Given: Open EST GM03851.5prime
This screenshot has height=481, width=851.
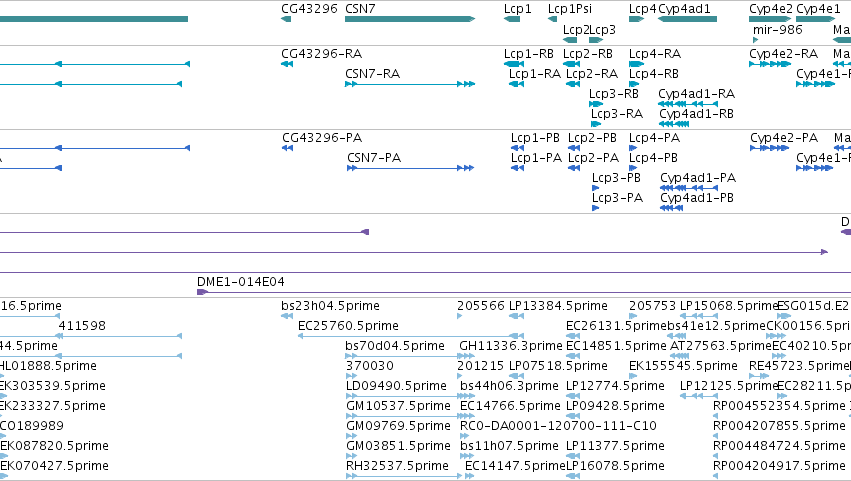Looking at the screenshot, I should tap(398, 446).
